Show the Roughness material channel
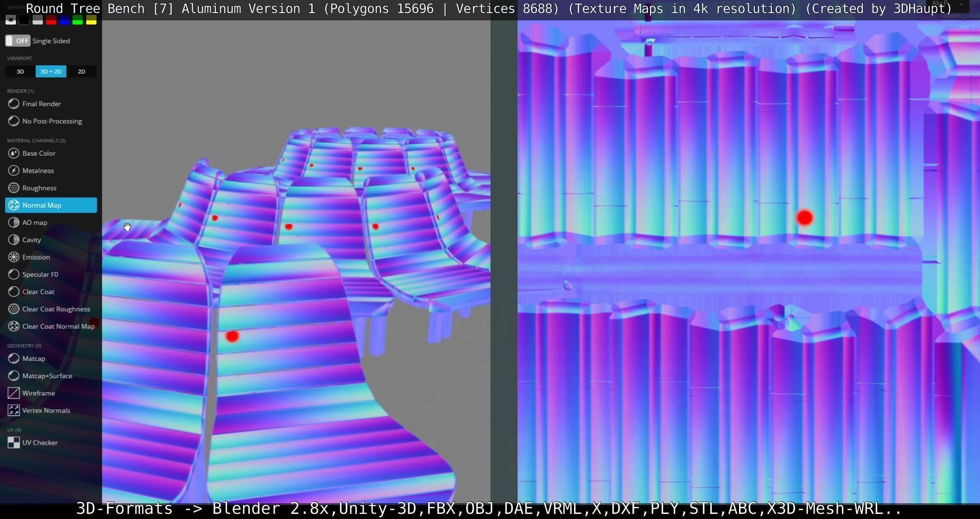Viewport: 980px width, 519px height. 39,188
